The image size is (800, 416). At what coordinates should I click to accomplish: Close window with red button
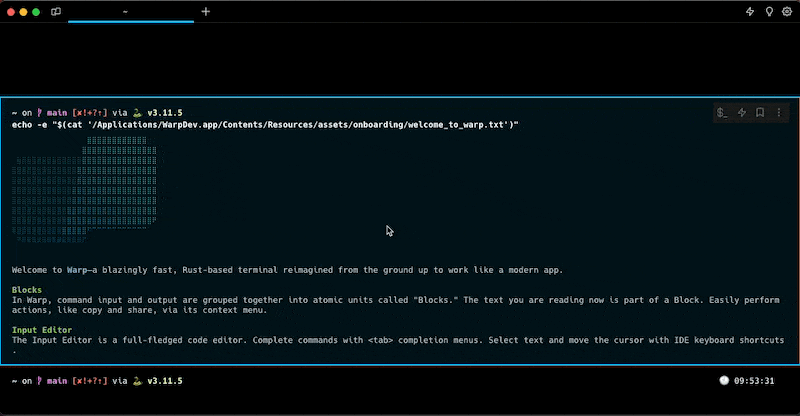(x=11, y=12)
